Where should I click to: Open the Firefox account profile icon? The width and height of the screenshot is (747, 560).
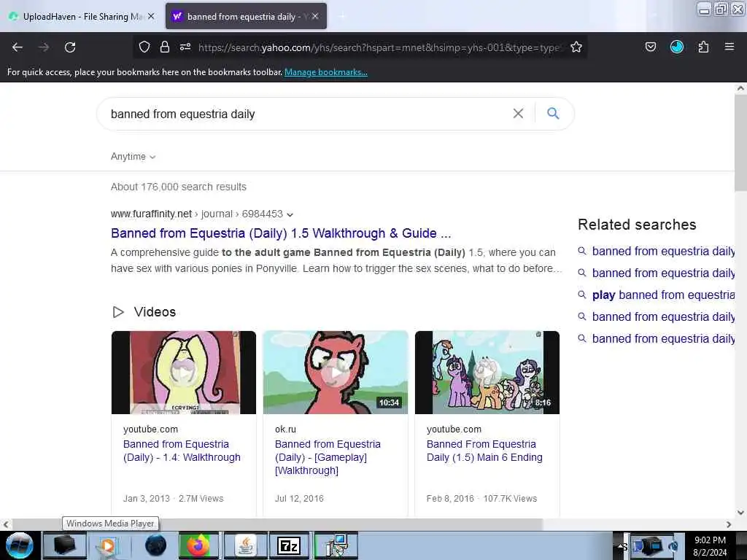coord(677,47)
